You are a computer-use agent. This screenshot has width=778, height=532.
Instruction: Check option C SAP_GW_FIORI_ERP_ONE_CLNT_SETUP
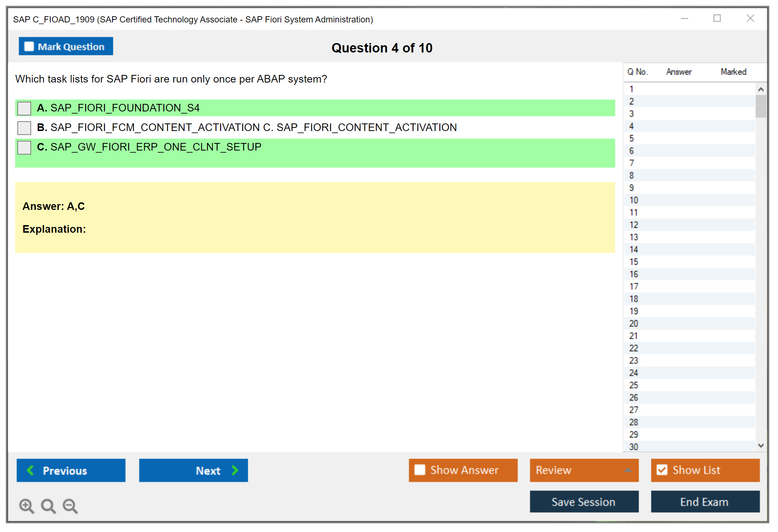[x=24, y=147]
